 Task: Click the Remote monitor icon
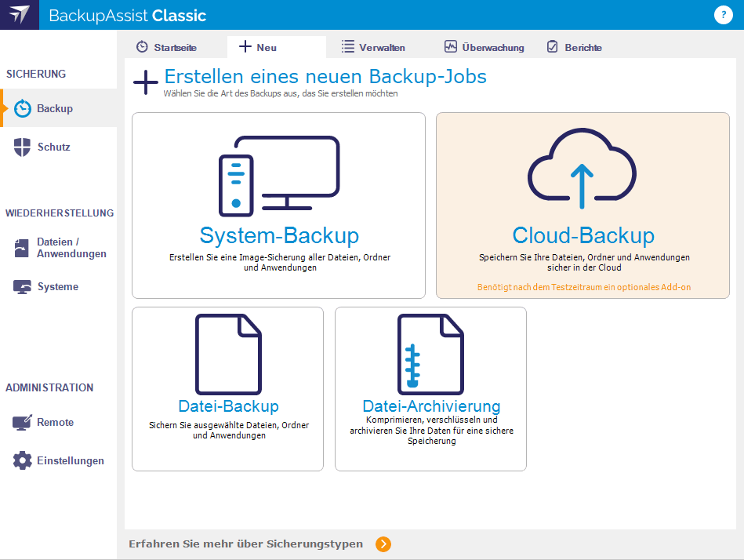22,422
